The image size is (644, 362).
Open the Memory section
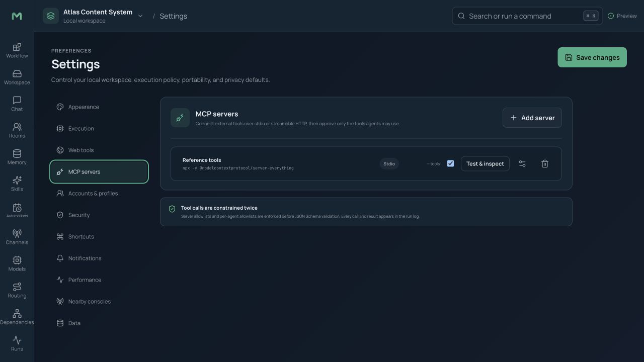click(x=17, y=157)
